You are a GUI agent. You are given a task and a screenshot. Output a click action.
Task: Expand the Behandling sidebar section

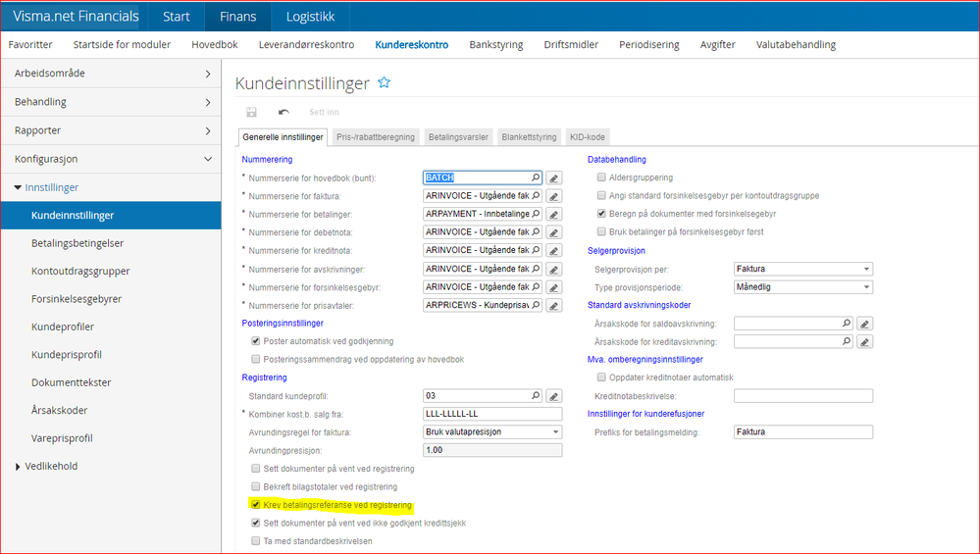(111, 102)
